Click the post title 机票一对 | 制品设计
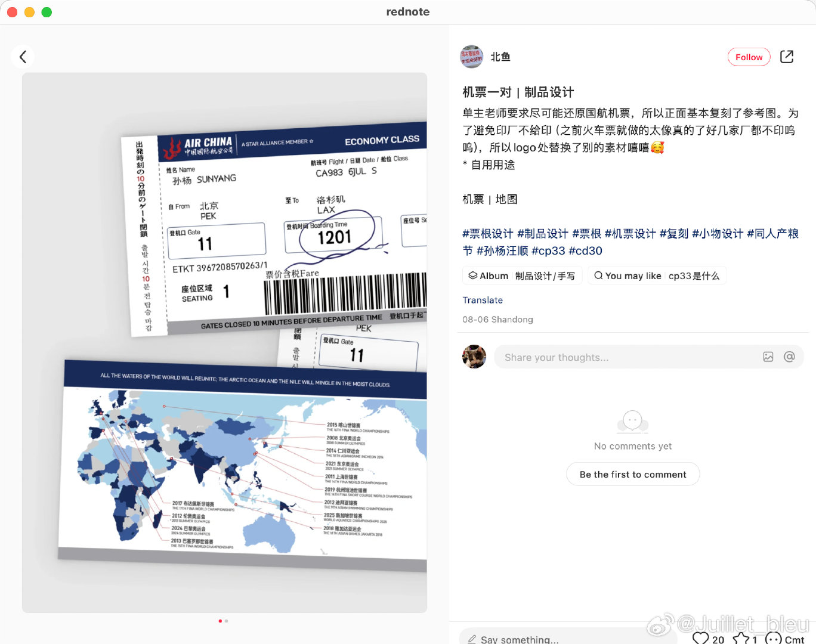The height and width of the screenshot is (644, 816). pos(518,92)
